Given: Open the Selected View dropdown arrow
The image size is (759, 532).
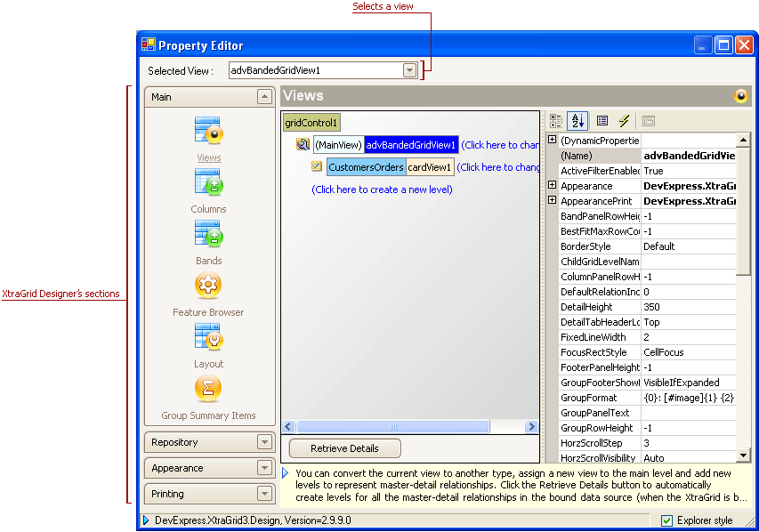Looking at the screenshot, I should [x=409, y=70].
